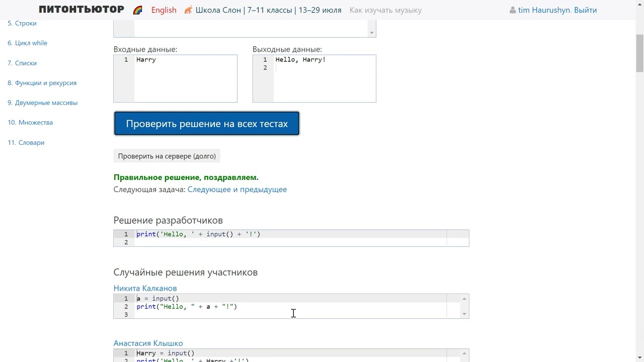Open lesson 8. Функции и рекурсия
Image resolution: width=644 pixels, height=362 pixels.
pyautogui.click(x=42, y=82)
